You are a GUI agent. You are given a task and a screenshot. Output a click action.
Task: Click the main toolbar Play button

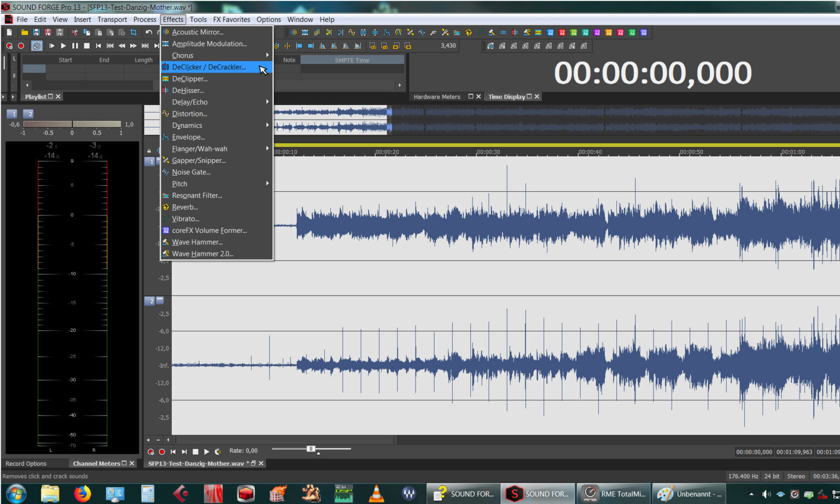(x=63, y=46)
